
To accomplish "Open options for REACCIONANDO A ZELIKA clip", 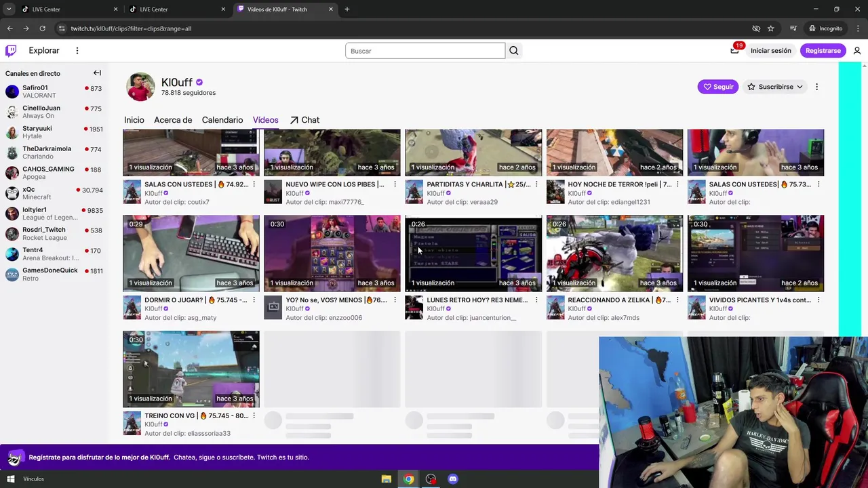I will 677,300.
